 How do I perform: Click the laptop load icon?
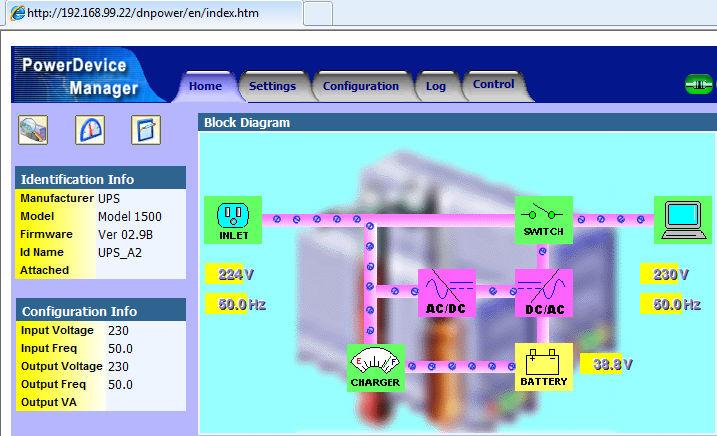[x=683, y=220]
